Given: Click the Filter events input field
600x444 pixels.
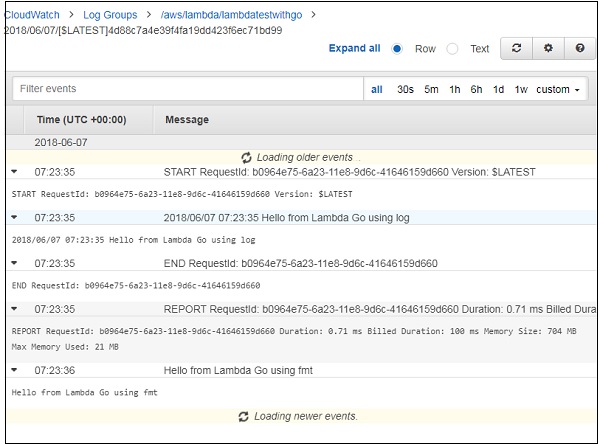Looking at the screenshot, I should [186, 89].
